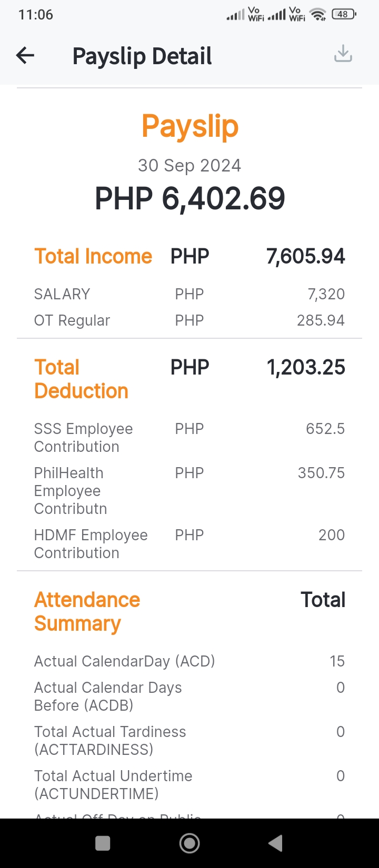Tap the Wi-Fi signal status icon
379x868 pixels.
click(x=318, y=15)
